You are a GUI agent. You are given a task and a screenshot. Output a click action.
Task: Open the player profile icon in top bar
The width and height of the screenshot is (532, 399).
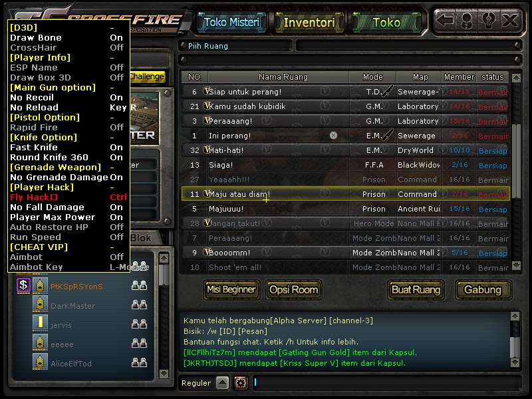[x=467, y=21]
